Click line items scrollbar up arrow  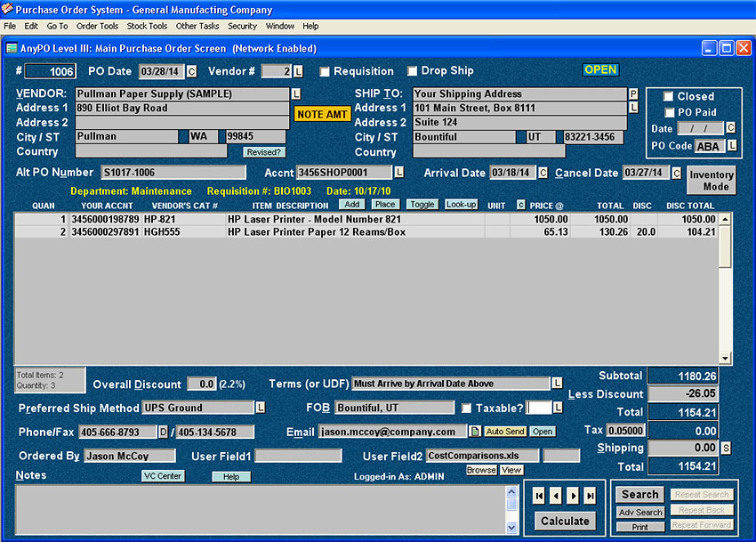(725, 219)
